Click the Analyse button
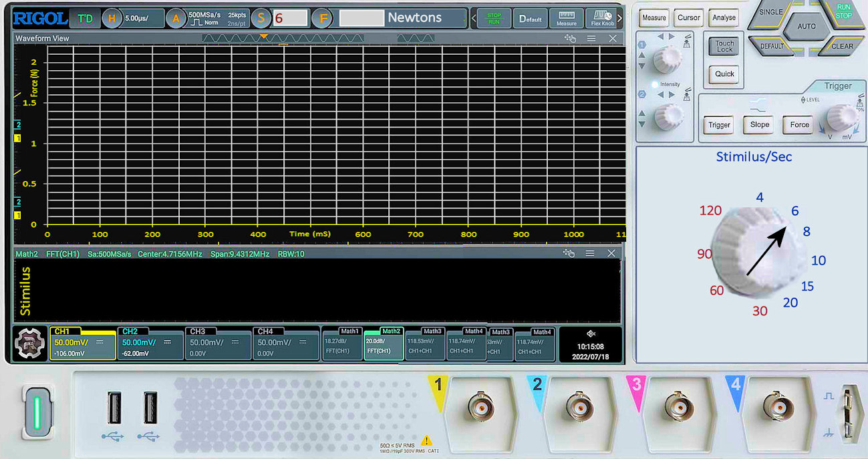This screenshot has width=868, height=459. coord(724,18)
